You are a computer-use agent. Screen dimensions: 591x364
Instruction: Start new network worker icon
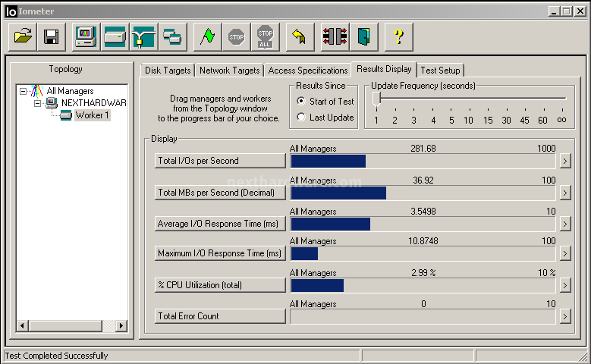pos(143,37)
